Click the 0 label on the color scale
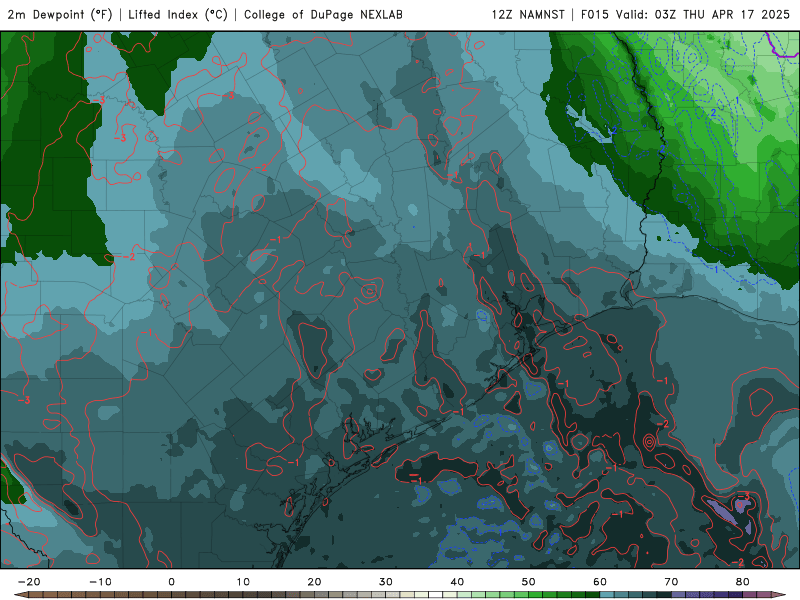The image size is (800, 600). (x=171, y=582)
